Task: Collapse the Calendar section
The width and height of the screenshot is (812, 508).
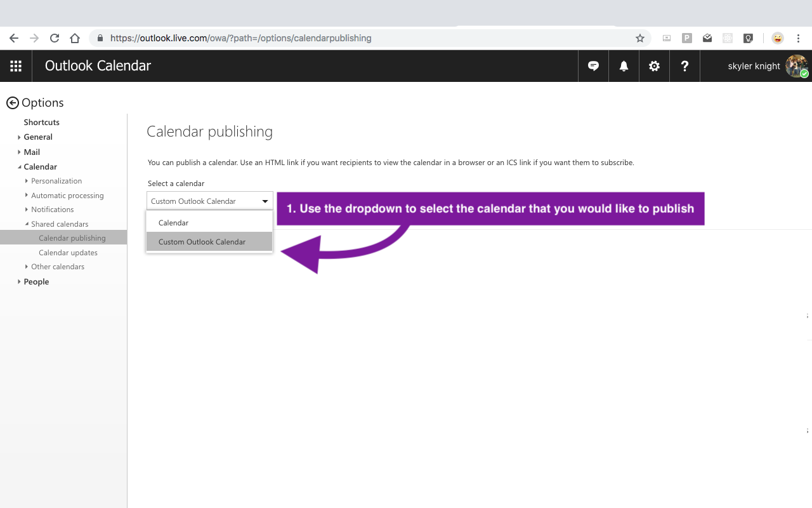Action: tap(19, 167)
